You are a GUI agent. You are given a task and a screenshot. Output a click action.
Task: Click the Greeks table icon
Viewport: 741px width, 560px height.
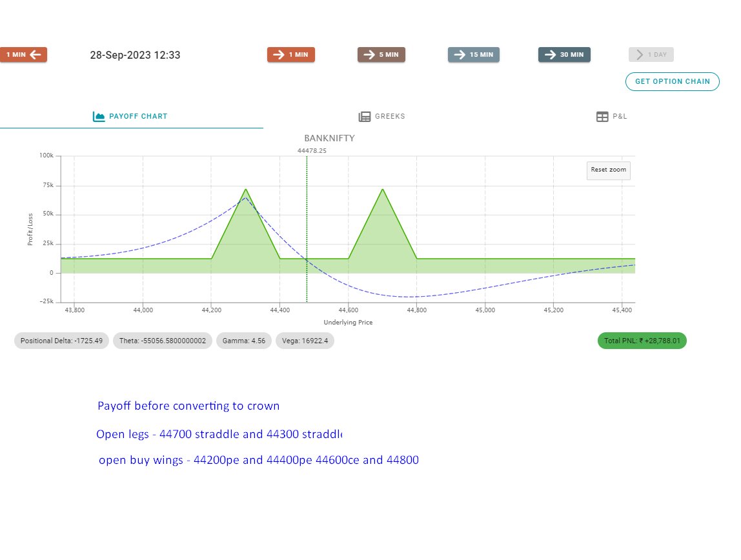364,117
